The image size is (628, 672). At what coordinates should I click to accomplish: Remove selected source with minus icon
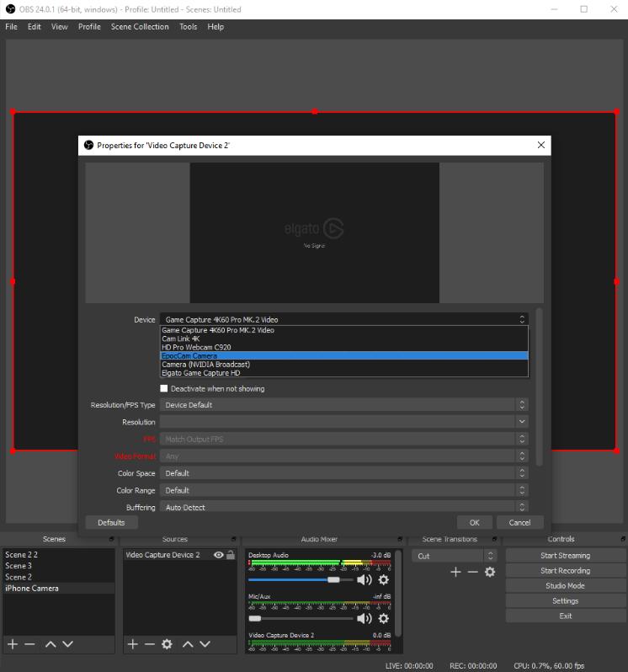tap(150, 643)
